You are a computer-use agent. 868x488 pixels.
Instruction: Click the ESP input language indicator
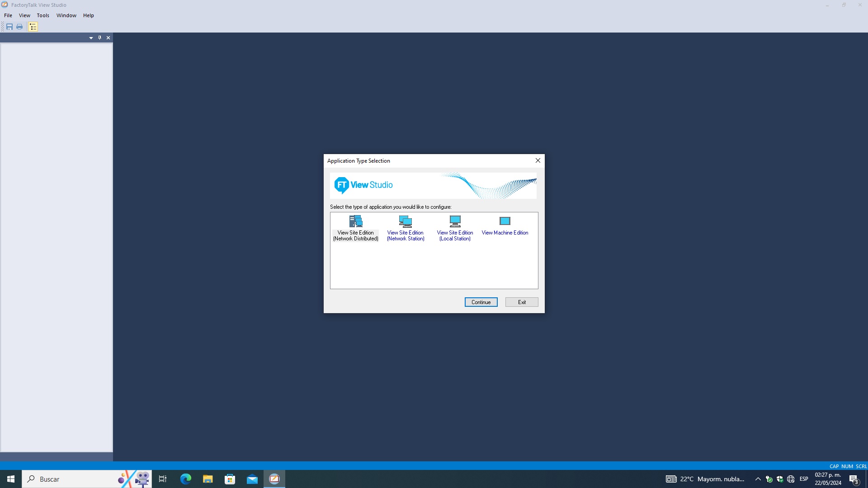pyautogui.click(x=804, y=479)
